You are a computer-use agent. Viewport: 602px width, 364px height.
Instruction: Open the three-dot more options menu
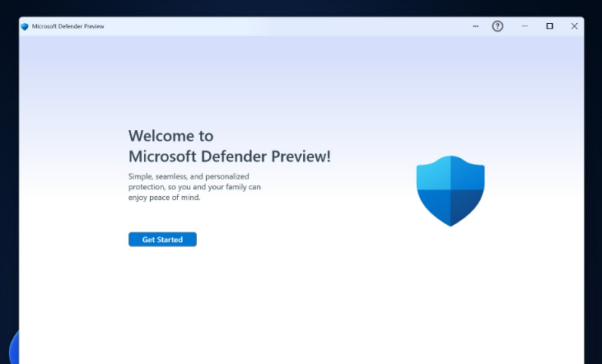tap(476, 26)
